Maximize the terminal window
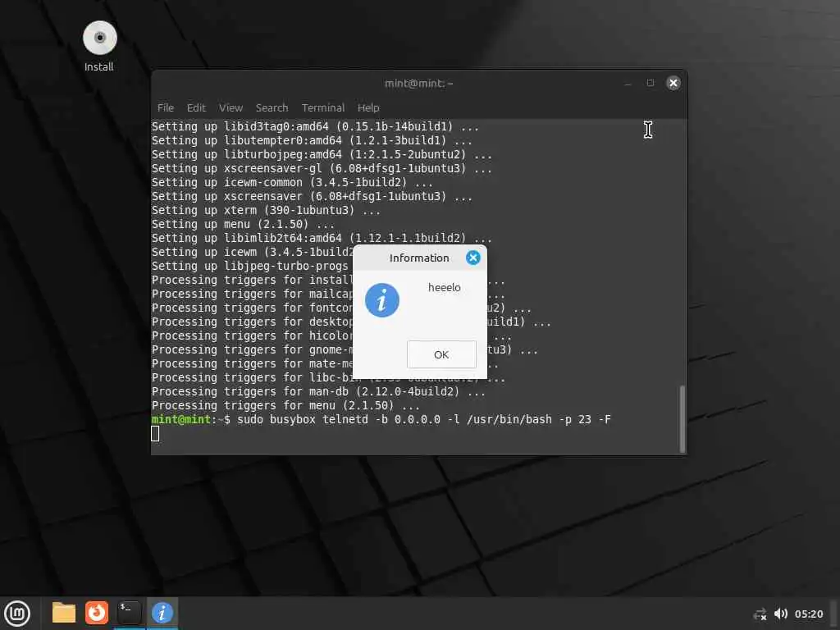840x630 pixels. coord(651,83)
